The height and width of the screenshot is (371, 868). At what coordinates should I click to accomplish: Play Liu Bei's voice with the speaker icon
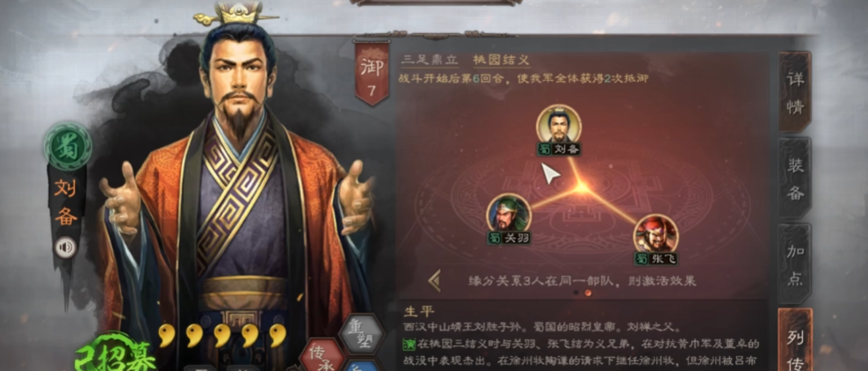(65, 247)
